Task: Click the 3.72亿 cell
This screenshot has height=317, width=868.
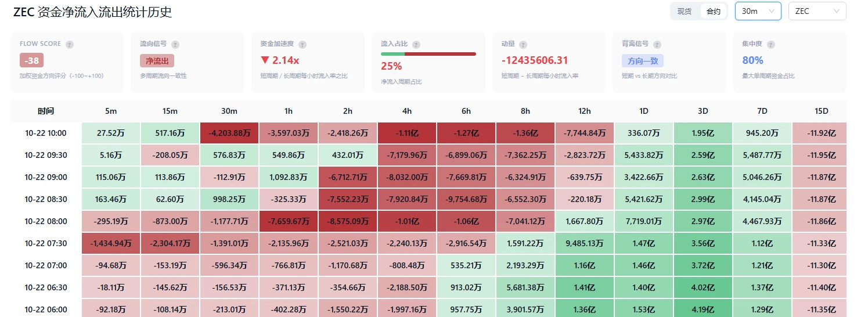Action: point(703,265)
